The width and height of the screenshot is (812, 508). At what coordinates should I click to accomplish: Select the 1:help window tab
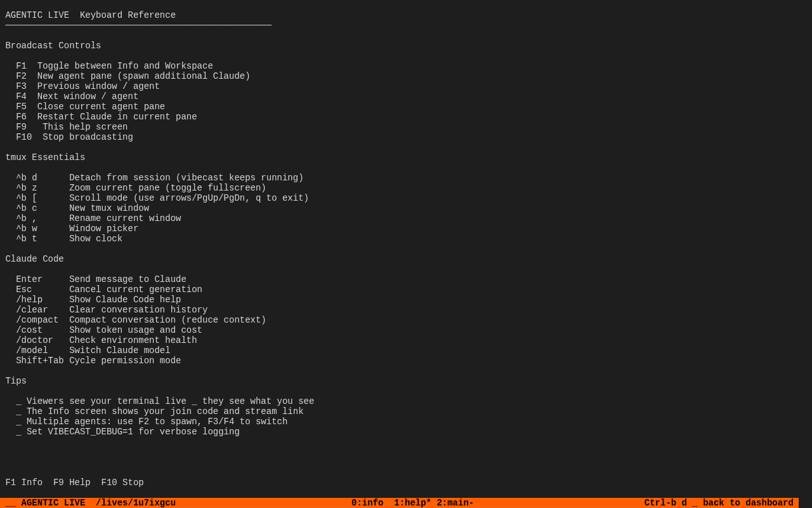point(412,503)
